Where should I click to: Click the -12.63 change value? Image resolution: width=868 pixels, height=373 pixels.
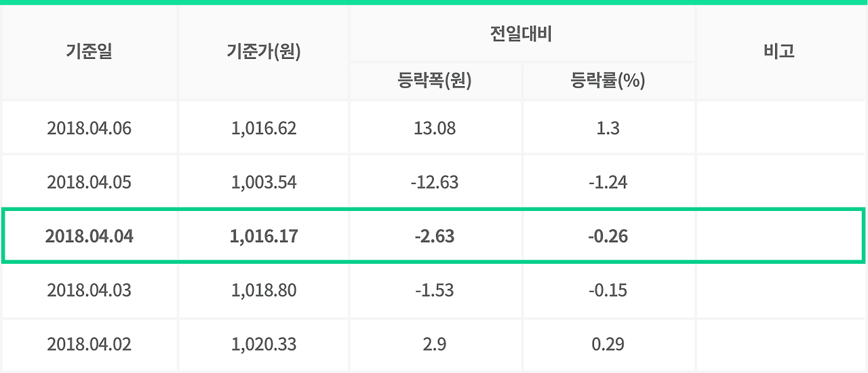(435, 182)
